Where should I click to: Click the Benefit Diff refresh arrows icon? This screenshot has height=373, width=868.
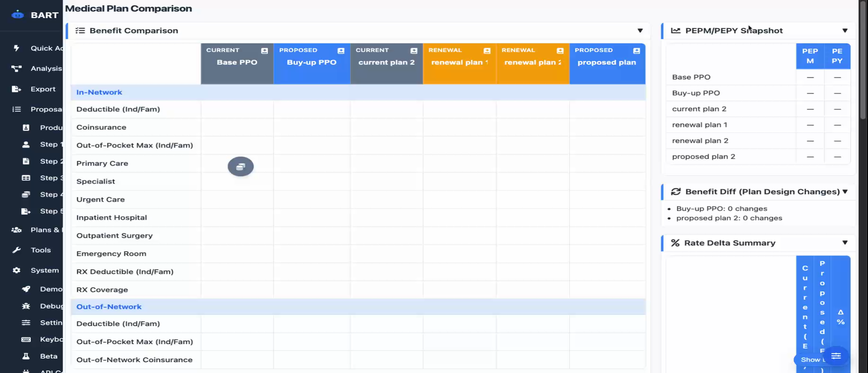pyautogui.click(x=676, y=191)
